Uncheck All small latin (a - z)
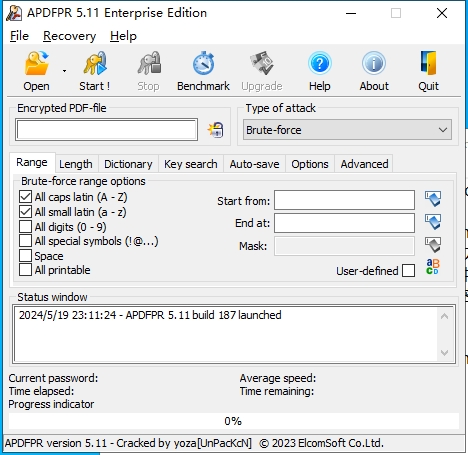Viewport: 468px width, 455px height. [25, 212]
